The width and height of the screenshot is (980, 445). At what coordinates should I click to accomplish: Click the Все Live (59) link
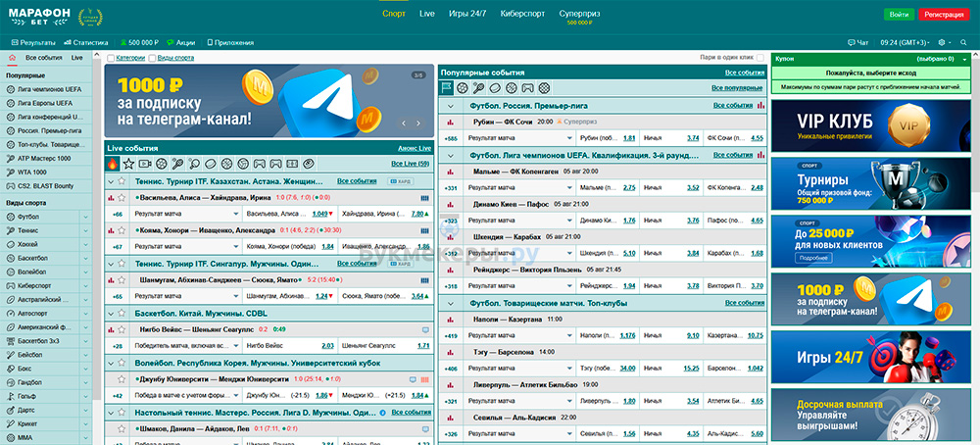(x=410, y=163)
